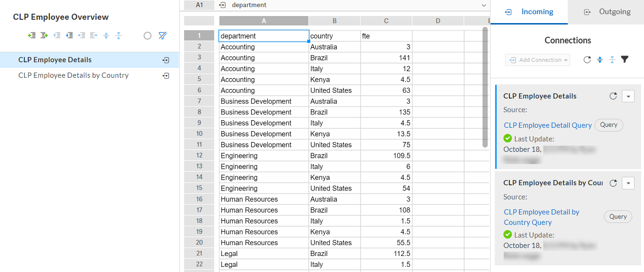Click the cell with fte value 13.5
Image resolution: width=644 pixels, height=272 pixels.
point(386,134)
